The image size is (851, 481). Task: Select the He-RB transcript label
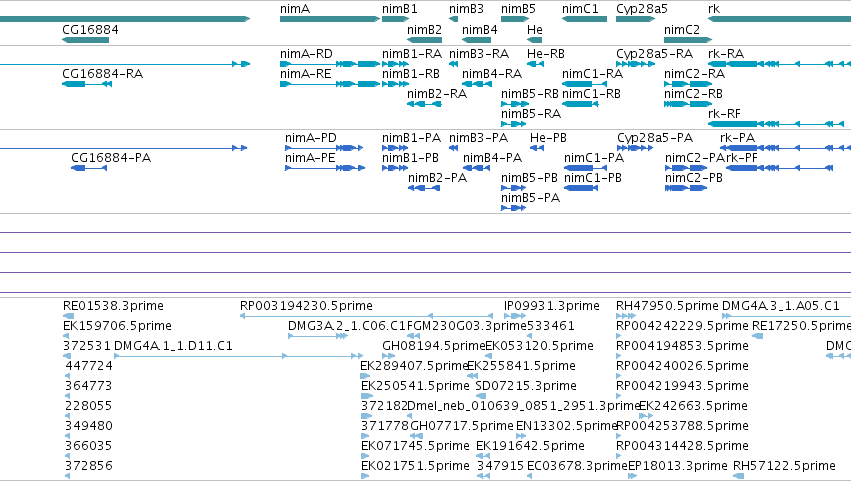(545, 54)
